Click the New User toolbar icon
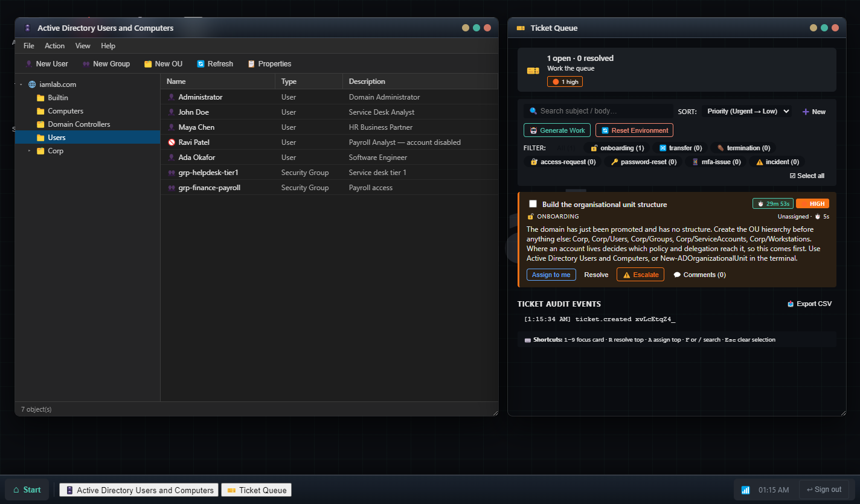Screen dimensions: 860x504 tap(28, 64)
